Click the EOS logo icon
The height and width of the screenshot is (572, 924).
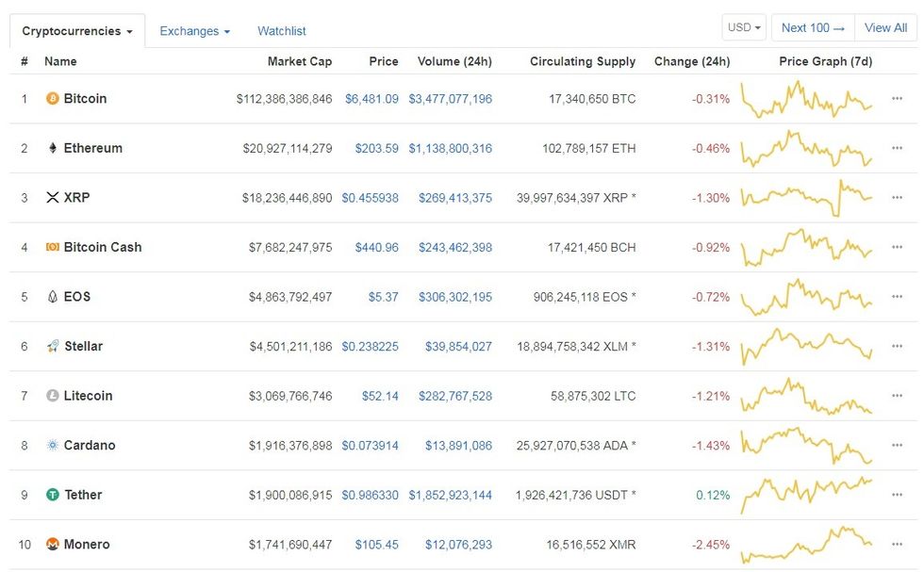pyautogui.click(x=54, y=296)
